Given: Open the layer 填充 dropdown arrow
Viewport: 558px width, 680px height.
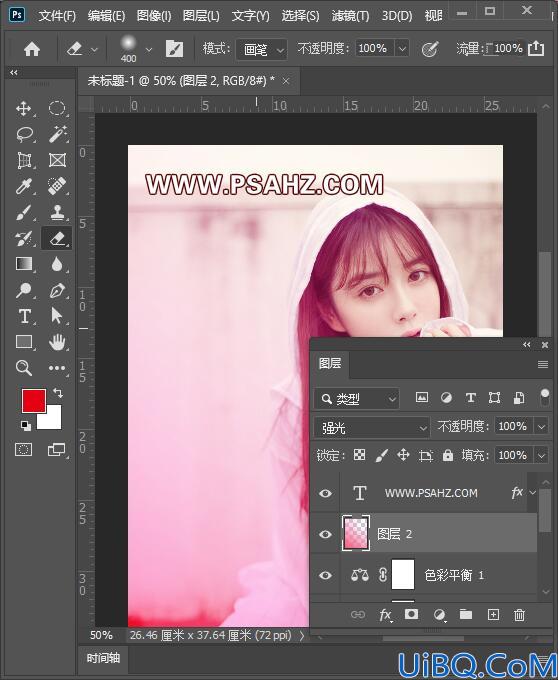Looking at the screenshot, I should 542,456.
